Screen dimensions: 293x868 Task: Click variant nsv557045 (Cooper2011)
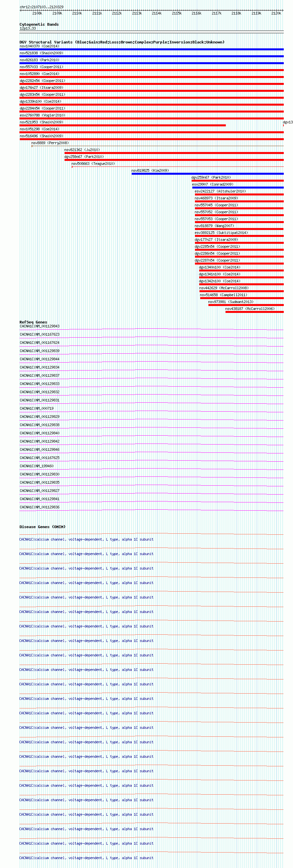tap(217, 205)
